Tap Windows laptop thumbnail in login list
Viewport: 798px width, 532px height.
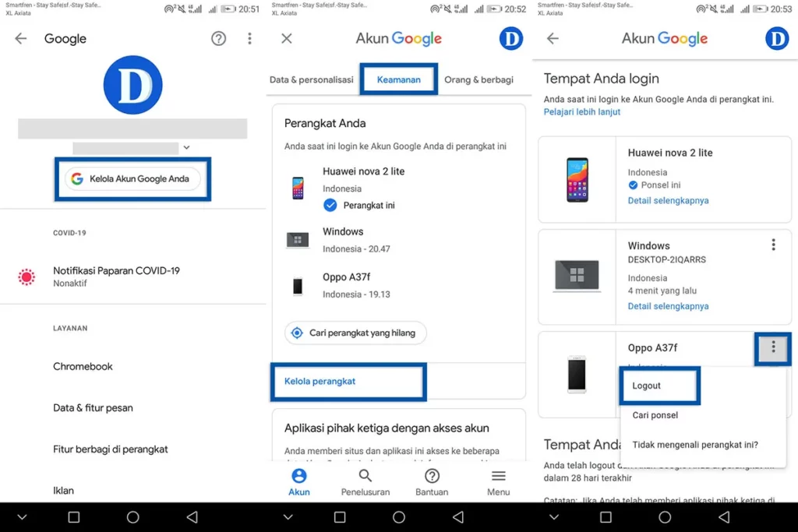[x=577, y=277]
